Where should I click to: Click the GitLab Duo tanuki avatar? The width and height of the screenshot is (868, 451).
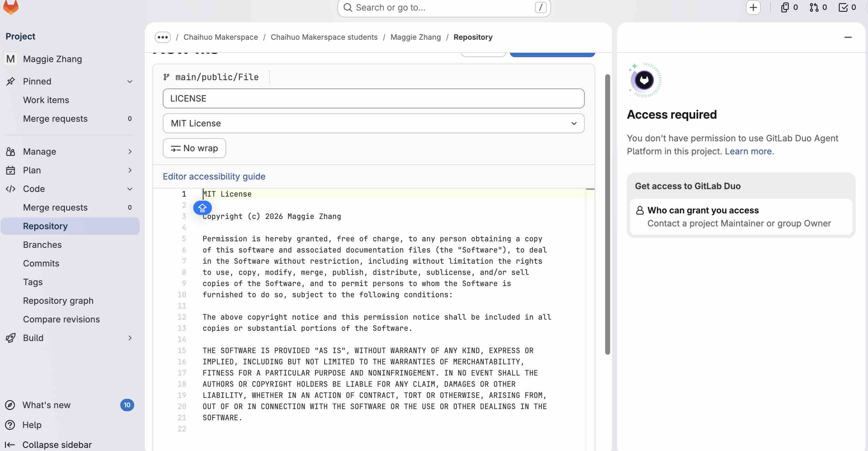point(644,80)
